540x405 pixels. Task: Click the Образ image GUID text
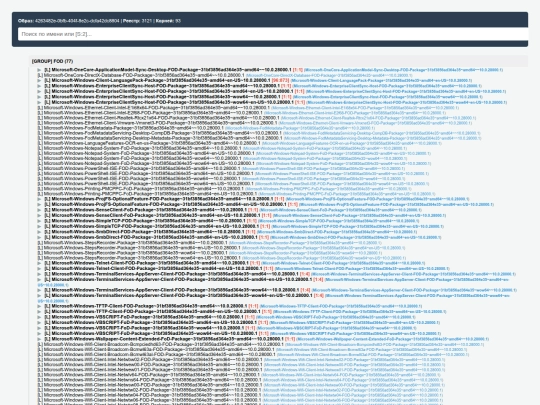click(x=77, y=21)
